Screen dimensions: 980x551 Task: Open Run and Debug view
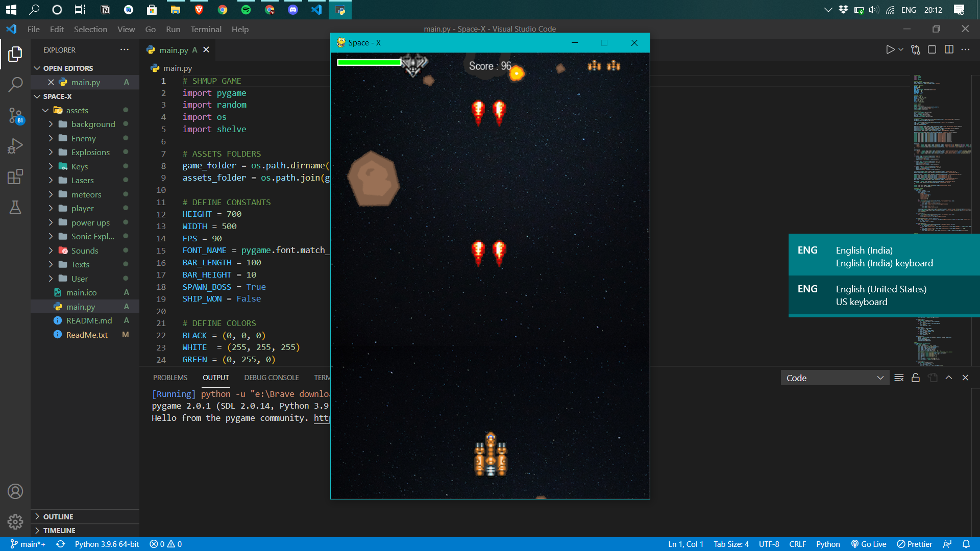[15, 146]
